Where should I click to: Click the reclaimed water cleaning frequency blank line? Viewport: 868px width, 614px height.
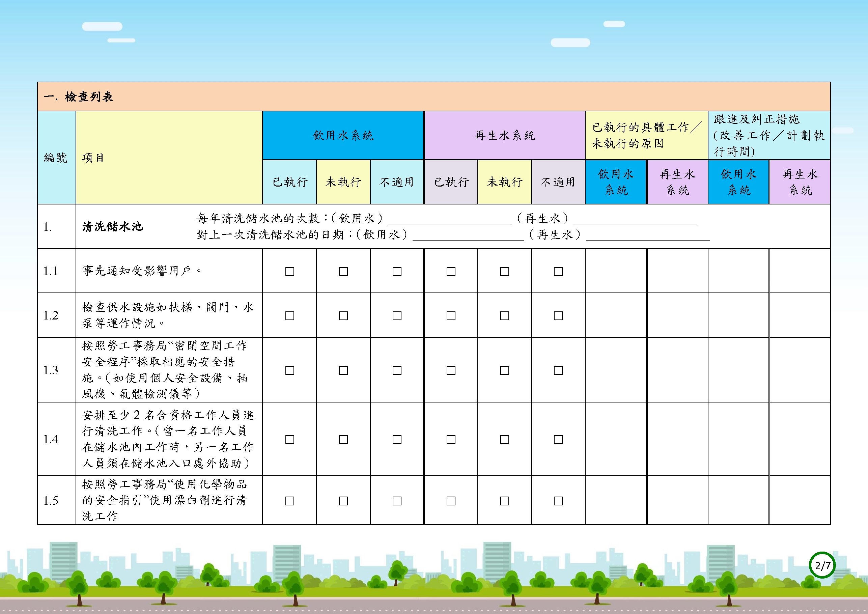(636, 219)
